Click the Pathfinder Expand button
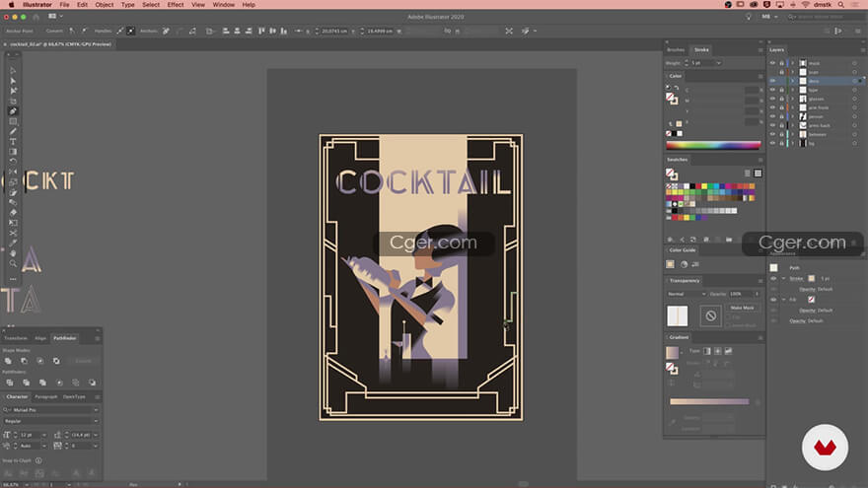The width and height of the screenshot is (868, 488). point(83,361)
